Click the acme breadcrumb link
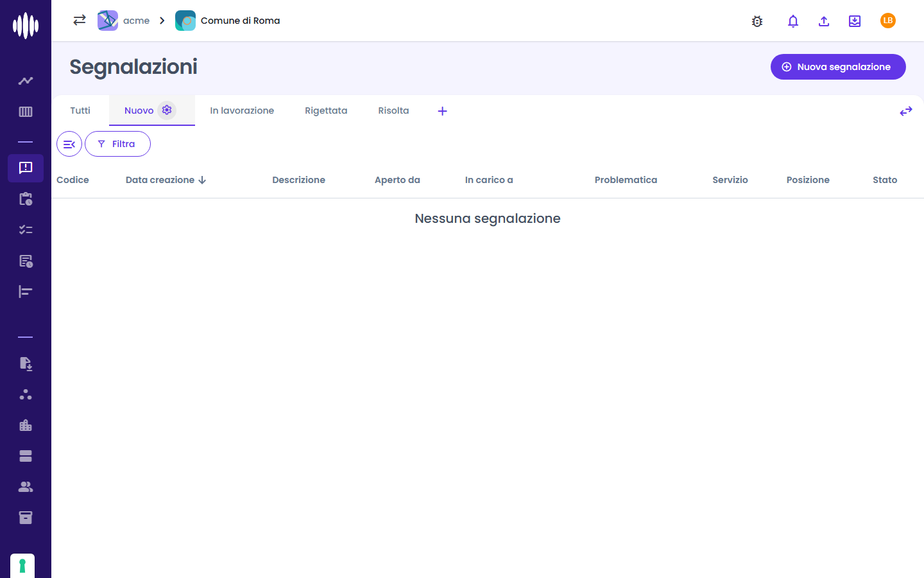Viewport: 924px width, 578px height. (x=124, y=21)
